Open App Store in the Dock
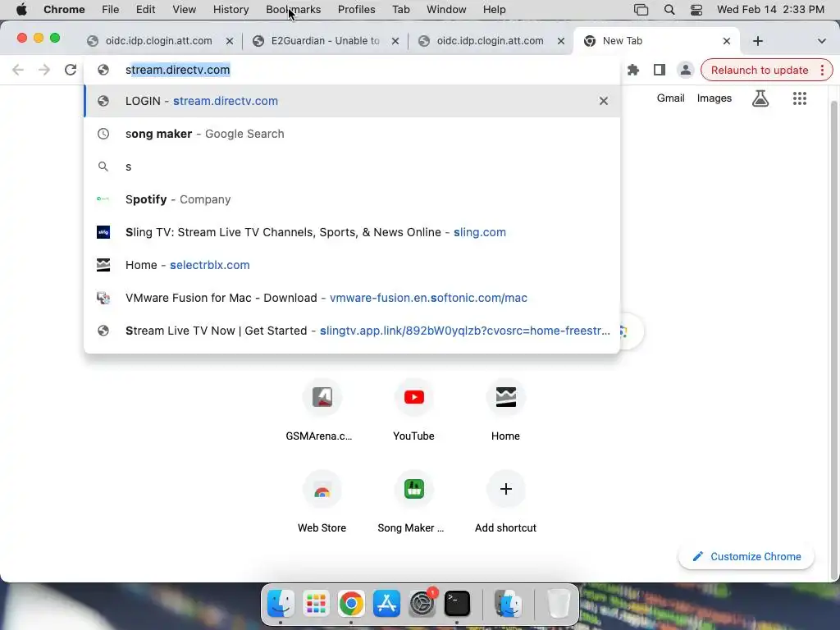840x630 pixels. coord(386,604)
